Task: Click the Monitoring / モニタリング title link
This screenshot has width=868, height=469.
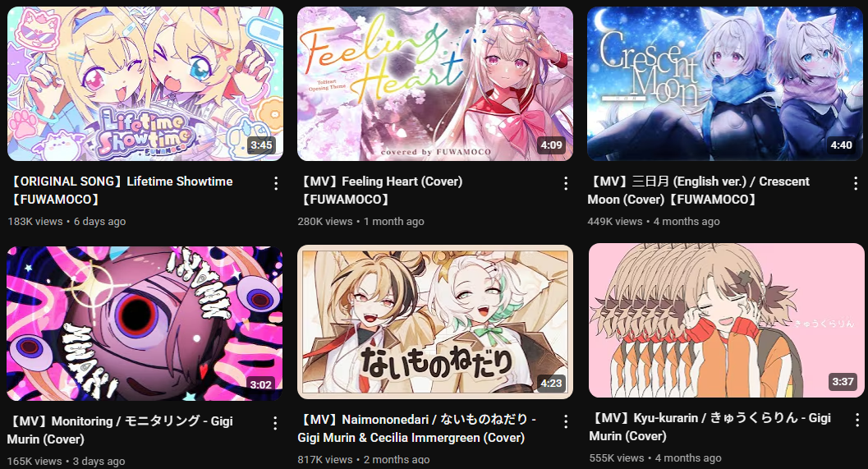Action: pyautogui.click(x=120, y=430)
